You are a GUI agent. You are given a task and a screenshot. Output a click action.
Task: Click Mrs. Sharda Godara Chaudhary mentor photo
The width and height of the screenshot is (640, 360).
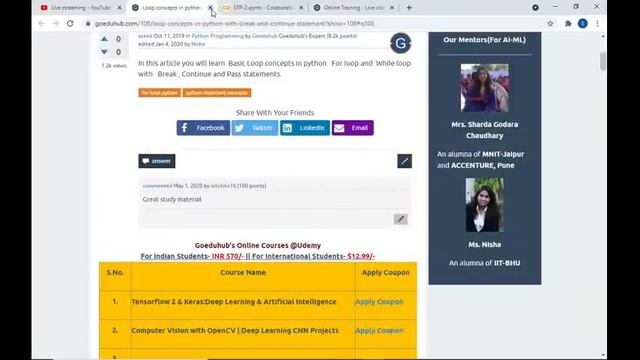tap(484, 88)
